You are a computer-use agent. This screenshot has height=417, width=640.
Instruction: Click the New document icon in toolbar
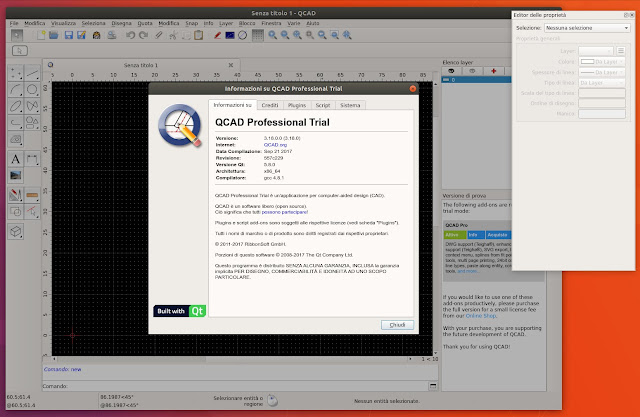[41, 35]
